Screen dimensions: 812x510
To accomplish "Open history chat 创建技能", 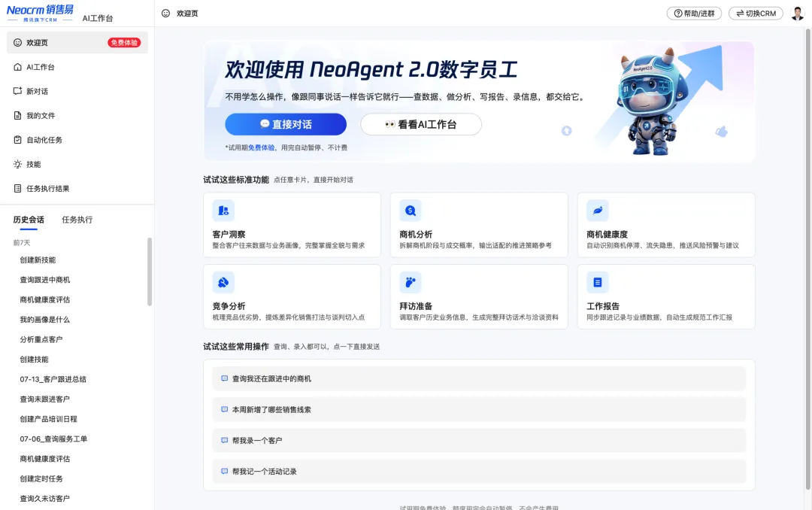I will [34, 359].
